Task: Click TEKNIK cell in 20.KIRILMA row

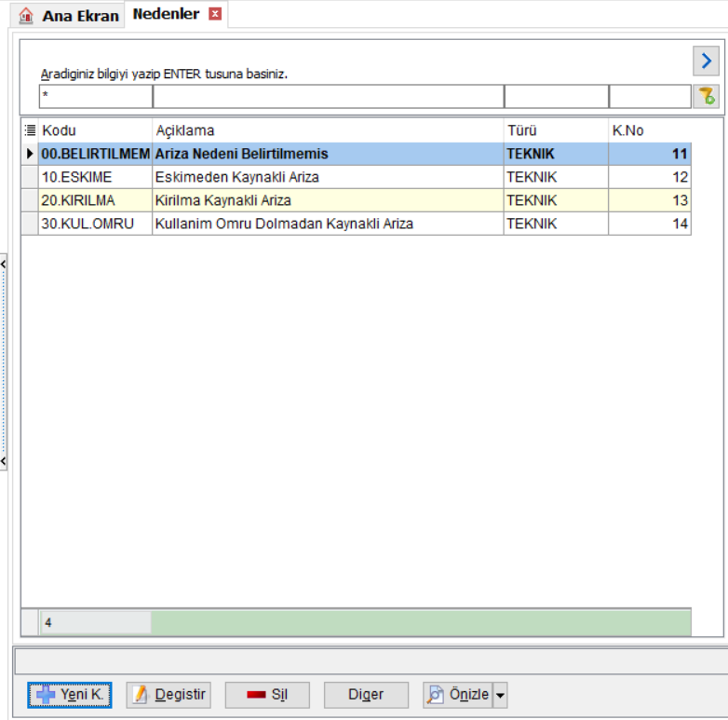Action: click(556, 200)
